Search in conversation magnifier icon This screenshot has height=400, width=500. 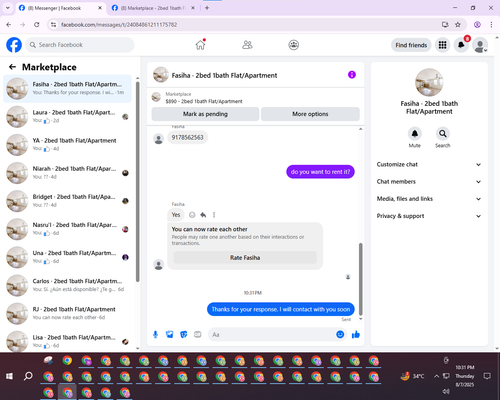[443, 134]
